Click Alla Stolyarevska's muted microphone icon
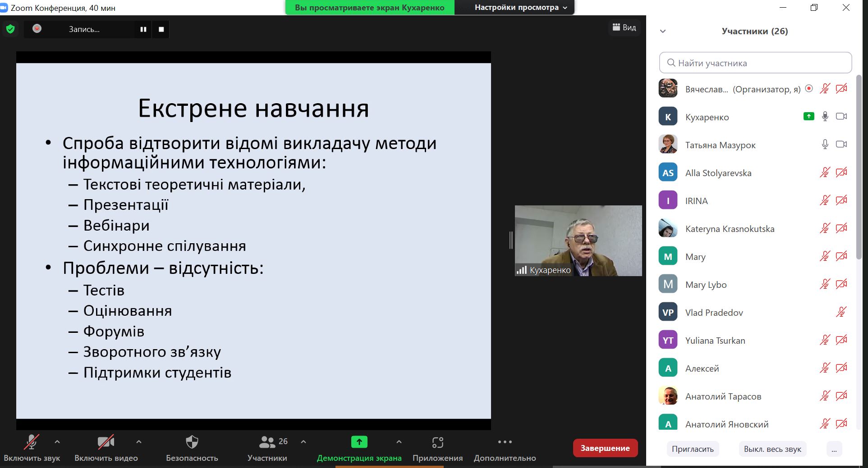The image size is (868, 468). pos(825,172)
